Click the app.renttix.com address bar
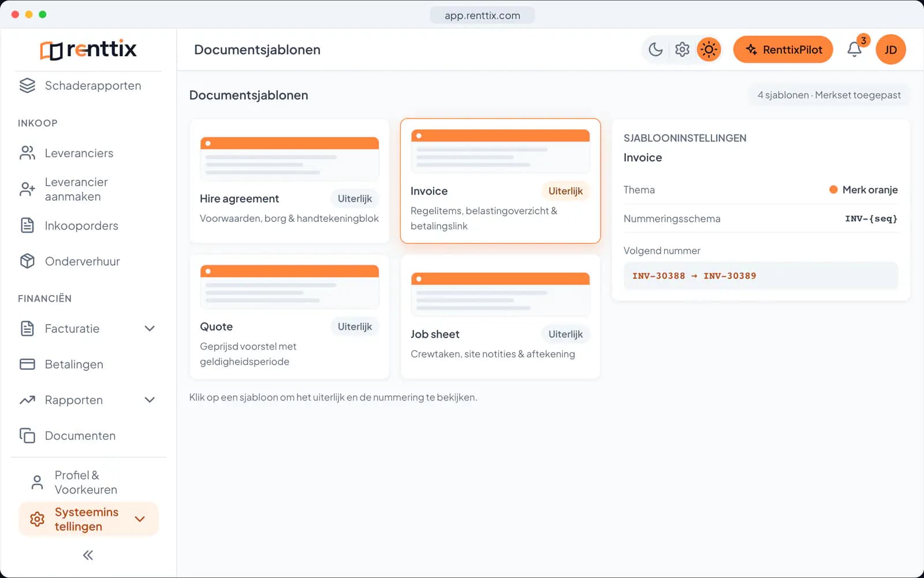This screenshot has height=578, width=924. coord(482,16)
